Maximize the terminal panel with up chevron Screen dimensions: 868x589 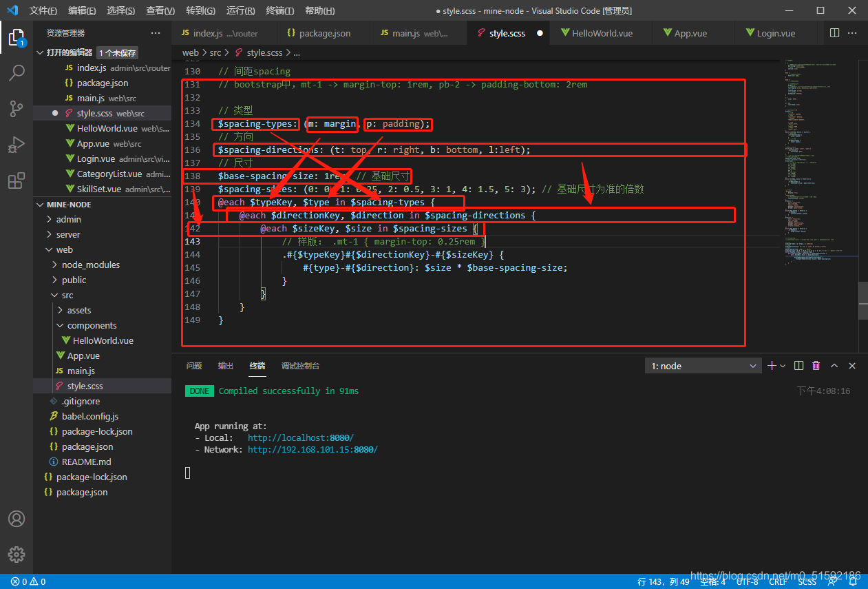pyautogui.click(x=834, y=366)
